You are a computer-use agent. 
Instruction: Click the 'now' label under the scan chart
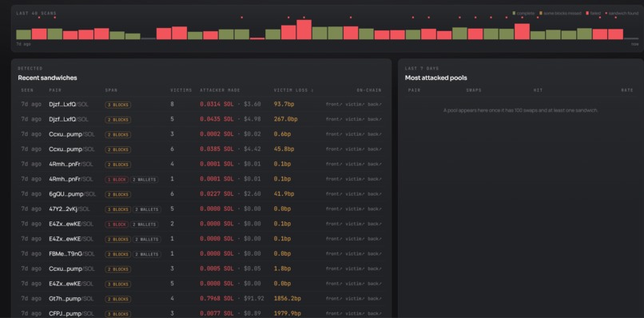click(635, 44)
